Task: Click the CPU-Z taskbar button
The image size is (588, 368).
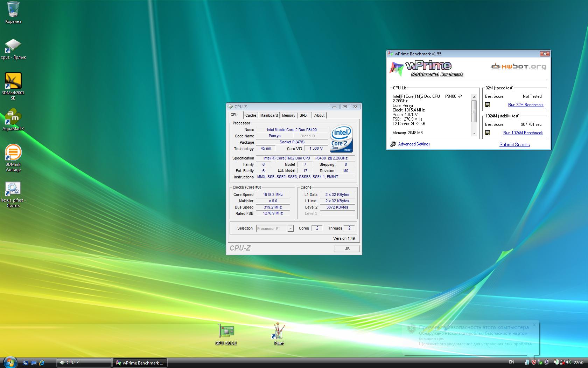Action: [x=84, y=363]
